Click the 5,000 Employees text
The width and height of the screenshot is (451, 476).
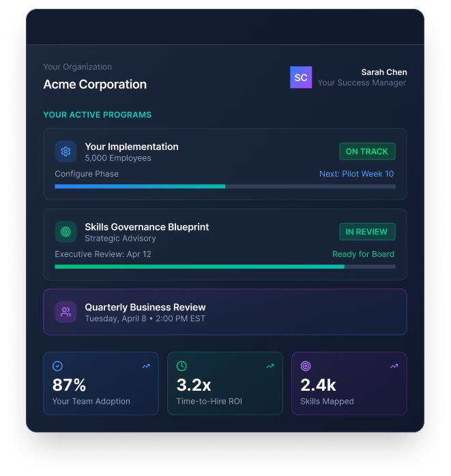(x=118, y=158)
